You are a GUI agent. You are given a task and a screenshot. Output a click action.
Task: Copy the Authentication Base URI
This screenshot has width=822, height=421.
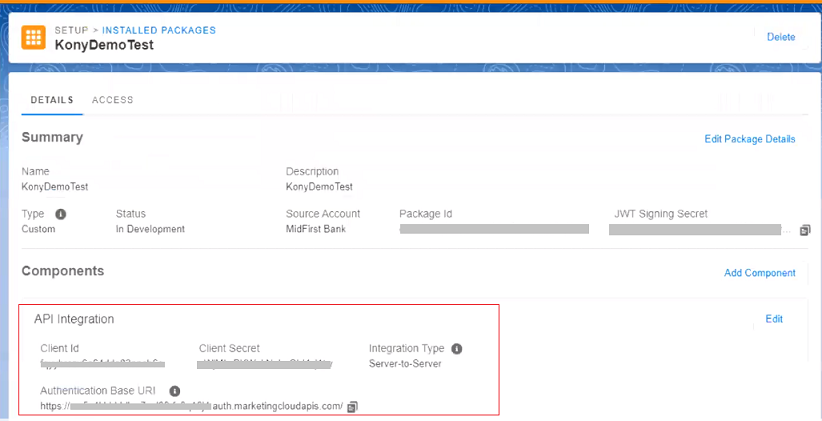pyautogui.click(x=353, y=406)
